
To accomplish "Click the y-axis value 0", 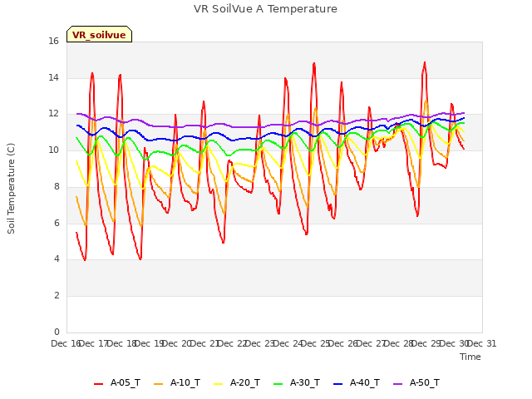I will click(57, 332).
